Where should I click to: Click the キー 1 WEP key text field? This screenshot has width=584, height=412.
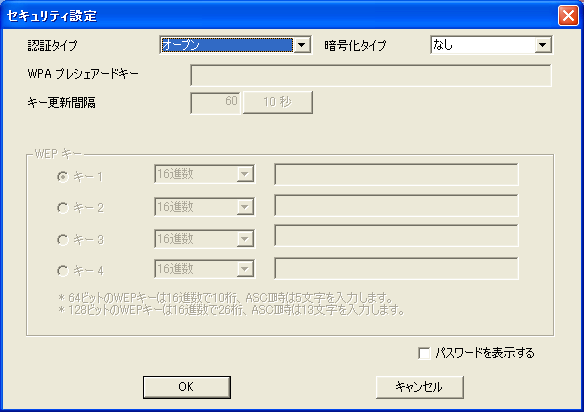pyautogui.click(x=396, y=174)
